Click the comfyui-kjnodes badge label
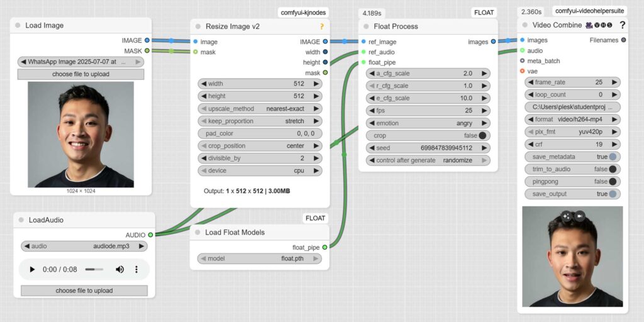The height and width of the screenshot is (322, 644). pyautogui.click(x=304, y=13)
